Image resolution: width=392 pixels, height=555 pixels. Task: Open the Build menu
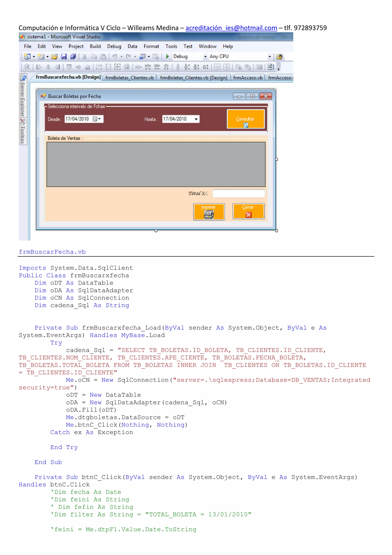95,46
